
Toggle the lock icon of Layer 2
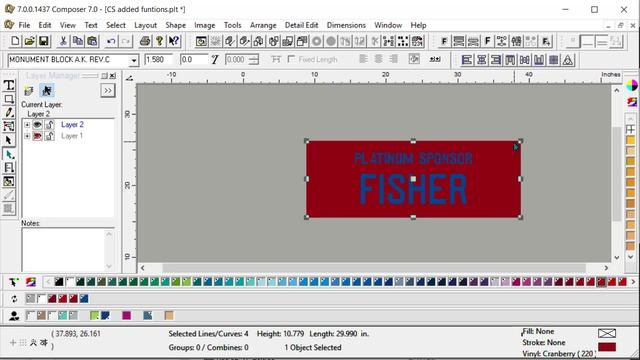[x=49, y=124]
